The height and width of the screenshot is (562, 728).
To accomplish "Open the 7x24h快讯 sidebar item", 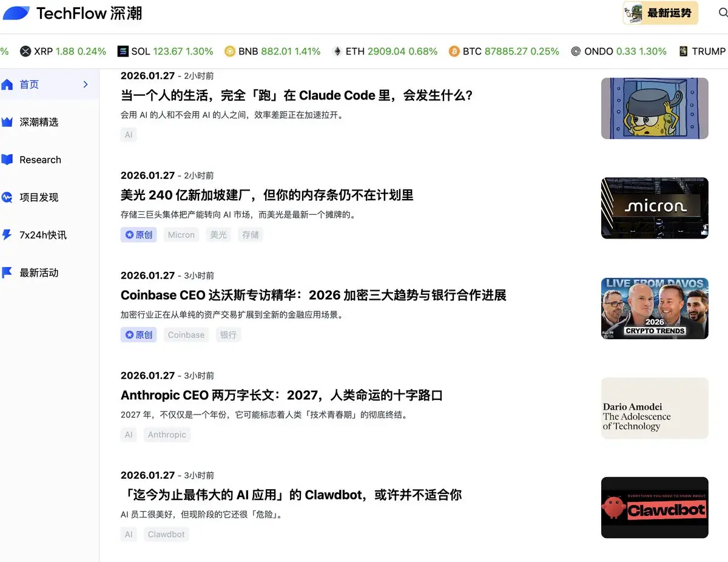I will 49,235.
